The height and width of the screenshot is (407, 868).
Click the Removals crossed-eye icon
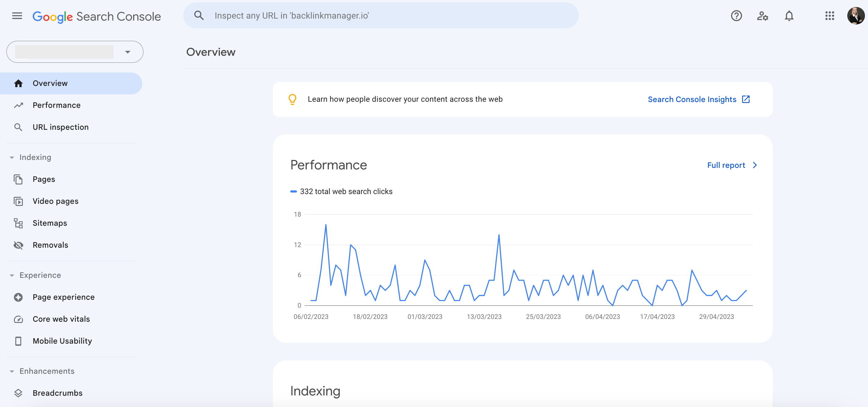[19, 245]
